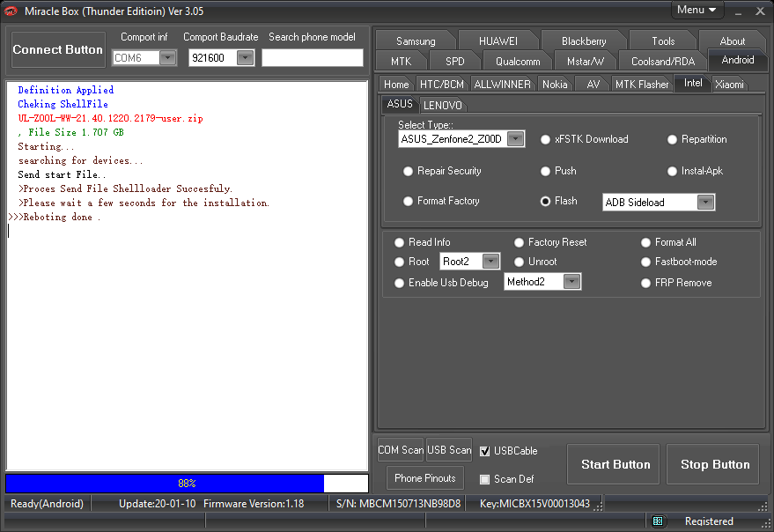
Task: Switch to the MTK tab
Action: [x=401, y=62]
